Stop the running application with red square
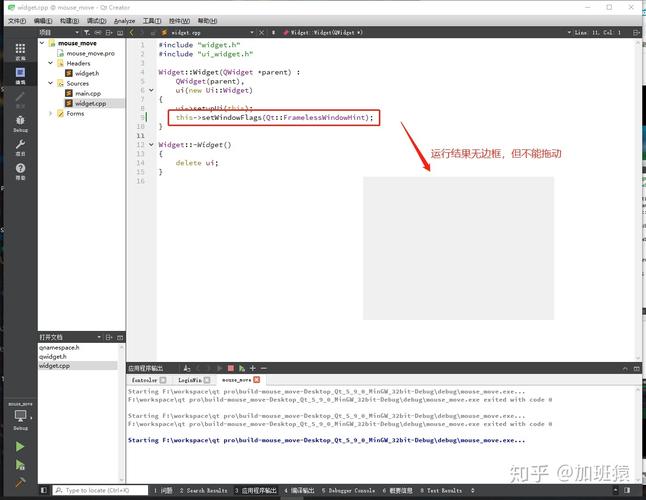 [230, 368]
